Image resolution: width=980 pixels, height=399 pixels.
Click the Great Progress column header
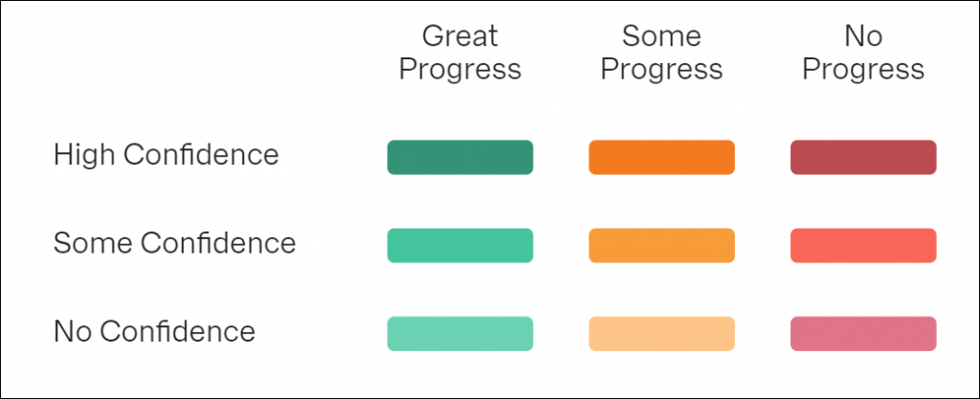[x=460, y=53]
